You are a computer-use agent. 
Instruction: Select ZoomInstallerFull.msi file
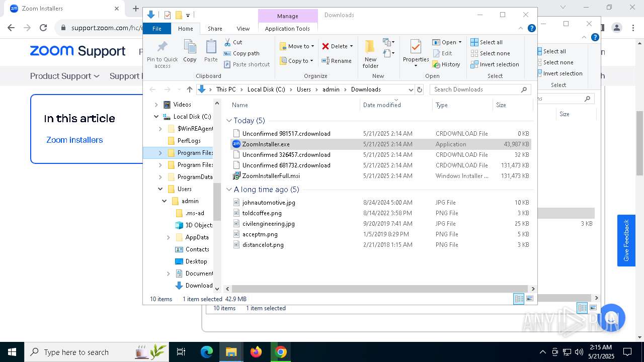(x=380, y=176)
